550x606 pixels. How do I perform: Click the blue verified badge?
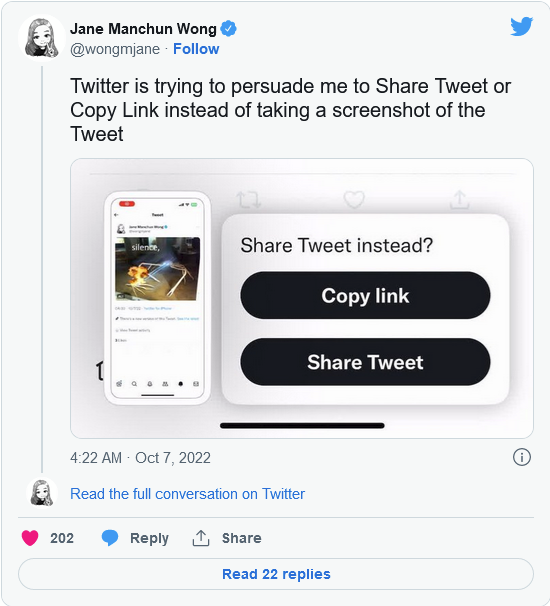[228, 29]
